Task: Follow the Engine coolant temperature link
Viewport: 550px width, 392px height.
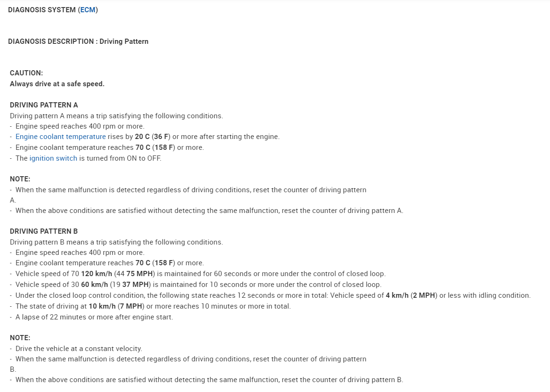Action: [x=60, y=137]
